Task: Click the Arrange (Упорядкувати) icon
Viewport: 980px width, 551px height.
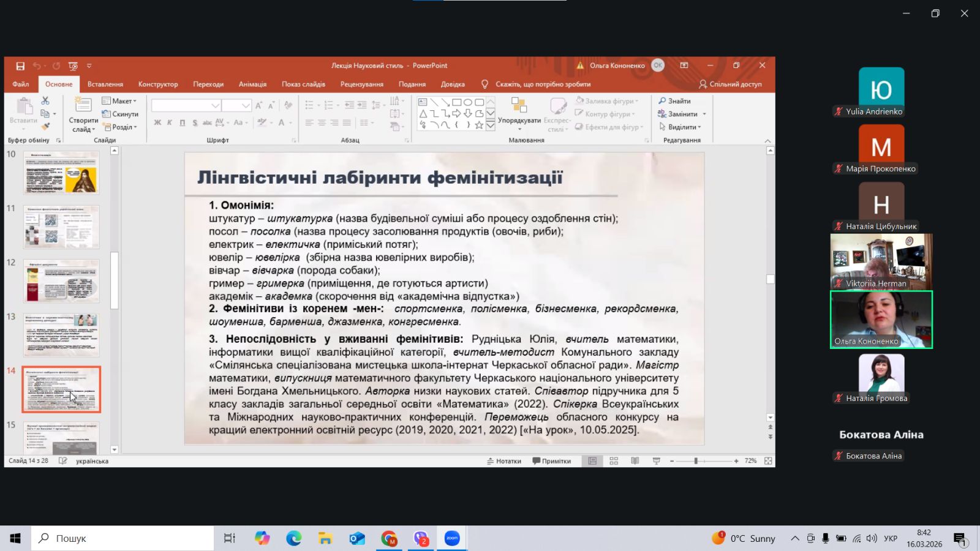Action: (x=519, y=107)
